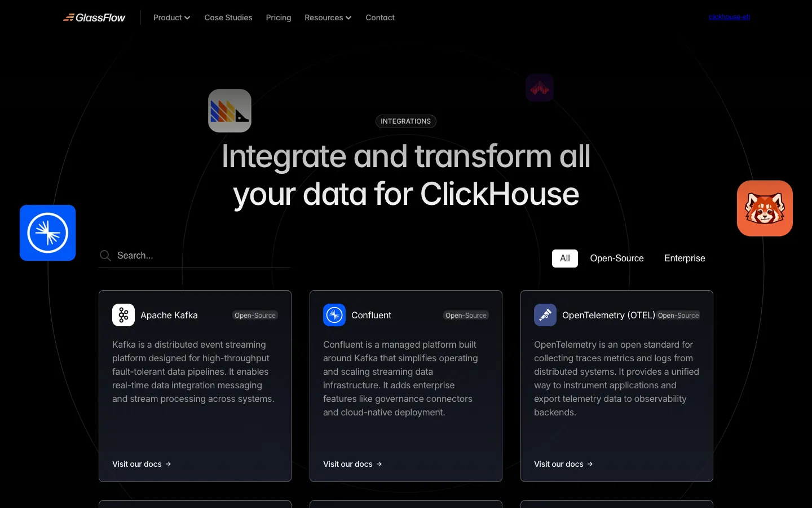Open the Contact page

(x=380, y=17)
